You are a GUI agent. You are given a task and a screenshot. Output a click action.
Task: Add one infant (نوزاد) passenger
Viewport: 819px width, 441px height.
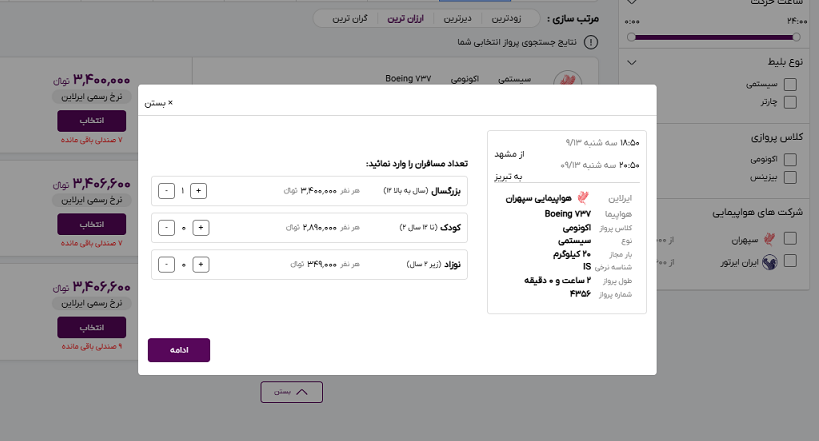point(201,264)
